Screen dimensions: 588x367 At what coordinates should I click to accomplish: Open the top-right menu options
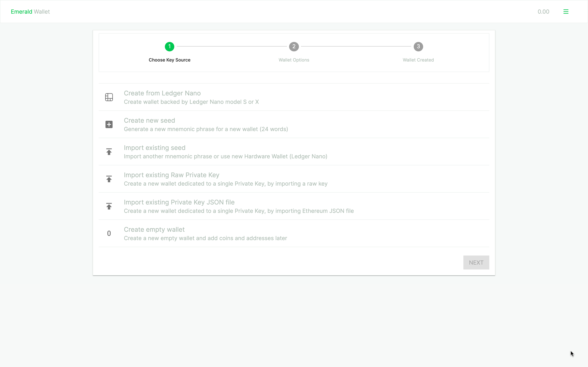[x=566, y=11]
